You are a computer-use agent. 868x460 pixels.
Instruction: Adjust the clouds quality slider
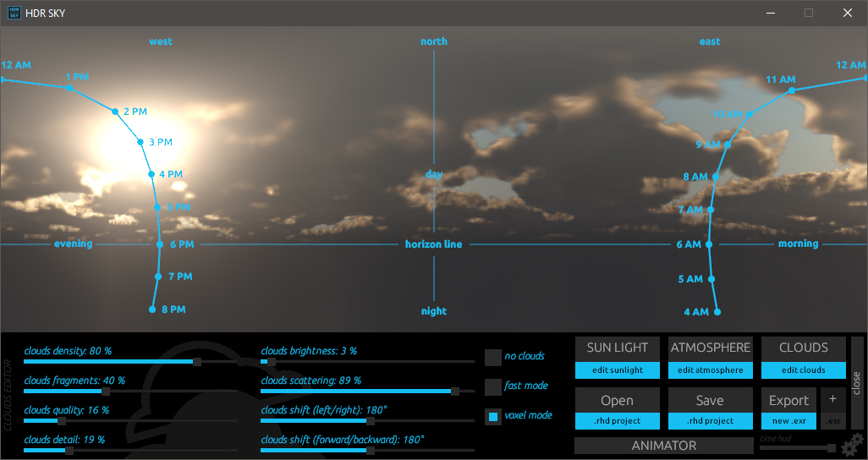click(x=130, y=421)
